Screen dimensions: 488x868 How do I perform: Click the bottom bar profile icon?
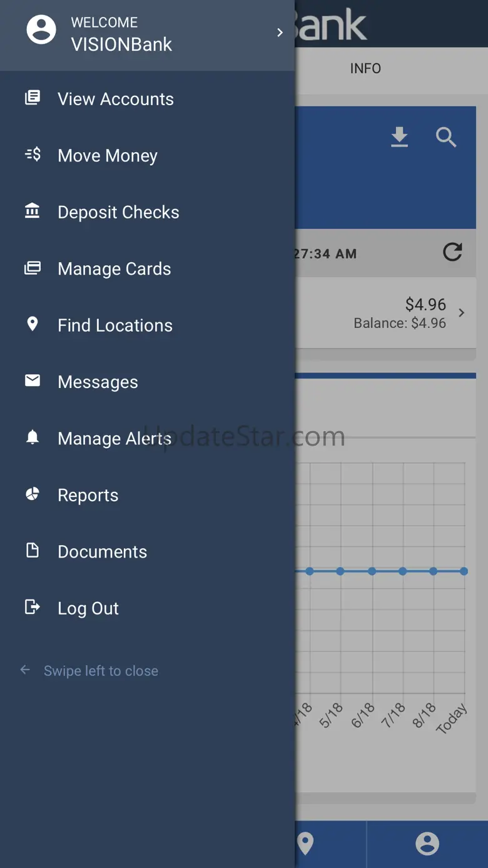427,844
